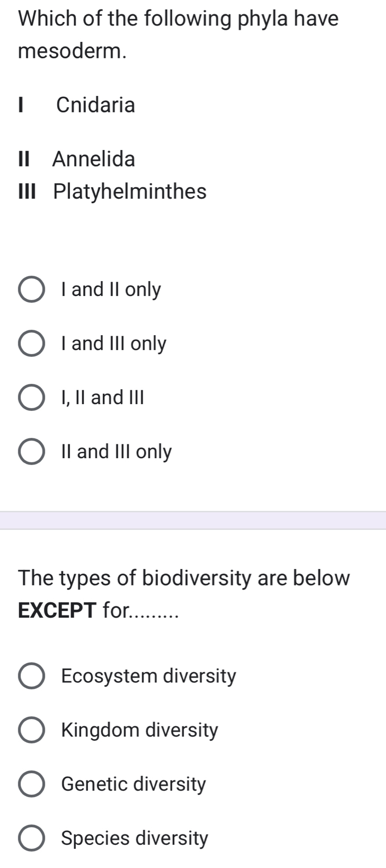Choose the 'Kingdom diversity' option

(32, 730)
